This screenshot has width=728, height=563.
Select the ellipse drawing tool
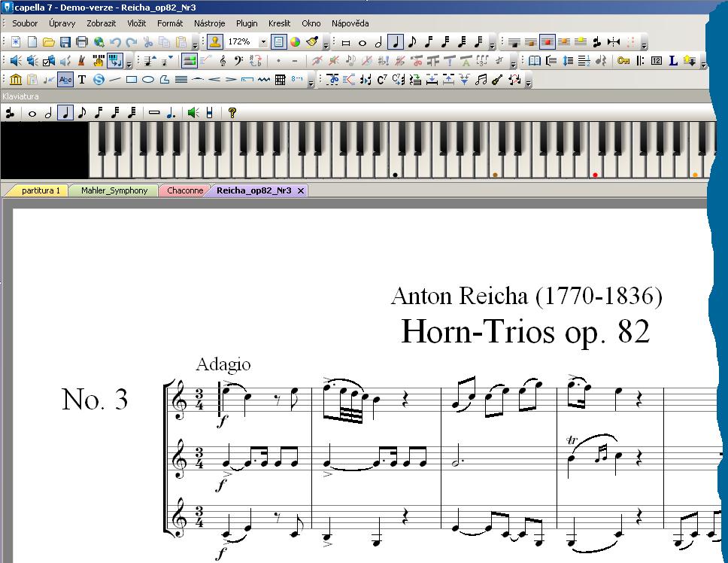pyautogui.click(x=148, y=80)
